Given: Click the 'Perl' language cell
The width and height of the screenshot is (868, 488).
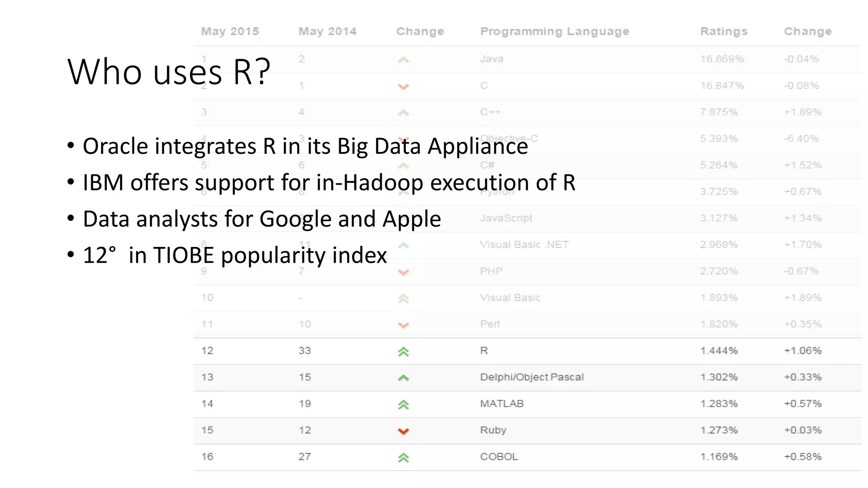Looking at the screenshot, I should pos(490,324).
